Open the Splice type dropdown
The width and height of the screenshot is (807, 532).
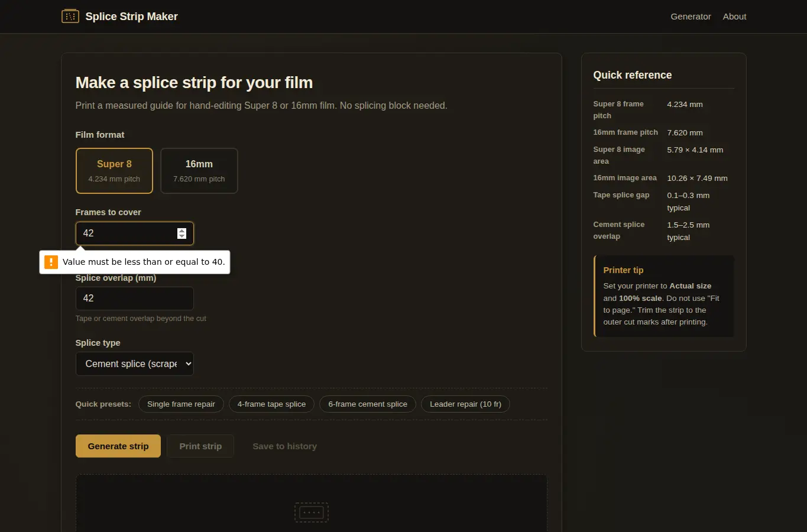pos(135,364)
